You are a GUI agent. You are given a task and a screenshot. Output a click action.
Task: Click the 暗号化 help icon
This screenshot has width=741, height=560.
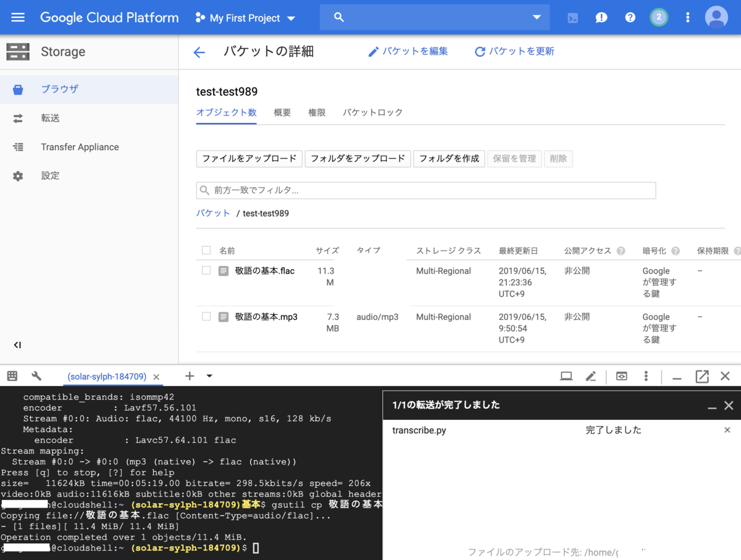tap(676, 251)
